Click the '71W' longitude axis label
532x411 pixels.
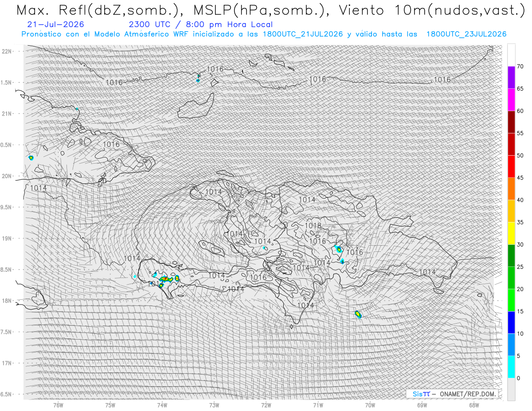(x=318, y=405)
